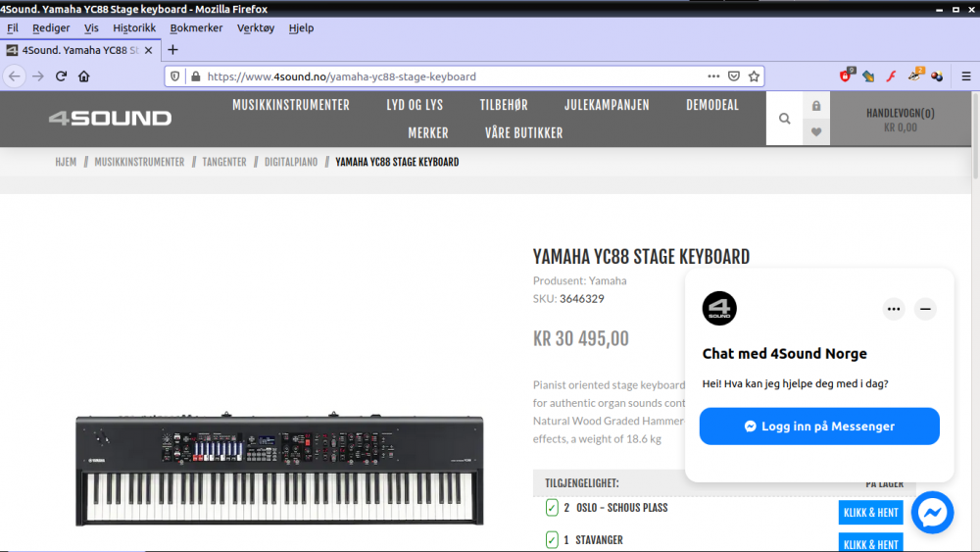Minimize the 4Sound chat popup

(x=926, y=309)
